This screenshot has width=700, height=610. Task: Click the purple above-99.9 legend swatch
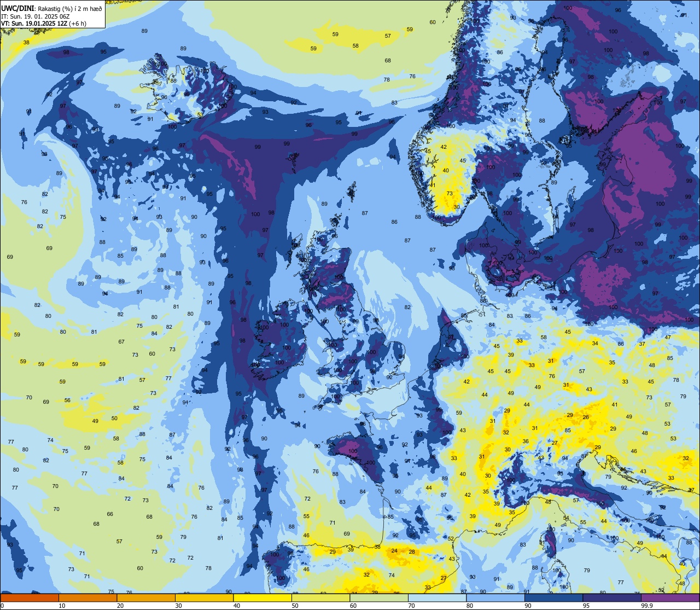click(670, 597)
